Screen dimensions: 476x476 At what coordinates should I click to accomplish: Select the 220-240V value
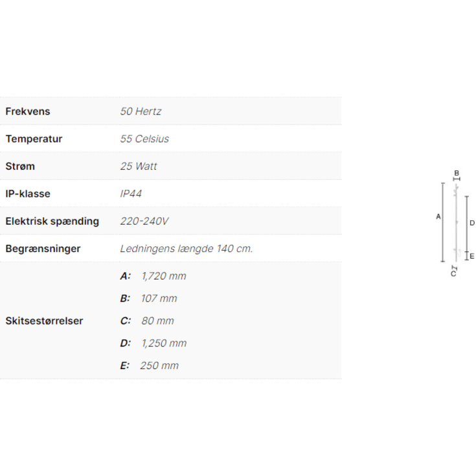click(144, 221)
